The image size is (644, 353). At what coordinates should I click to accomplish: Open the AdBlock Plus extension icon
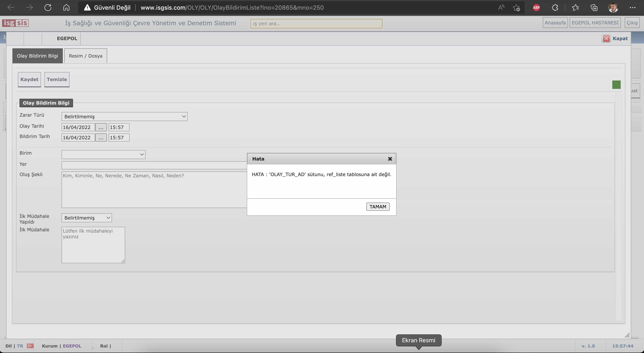[536, 8]
